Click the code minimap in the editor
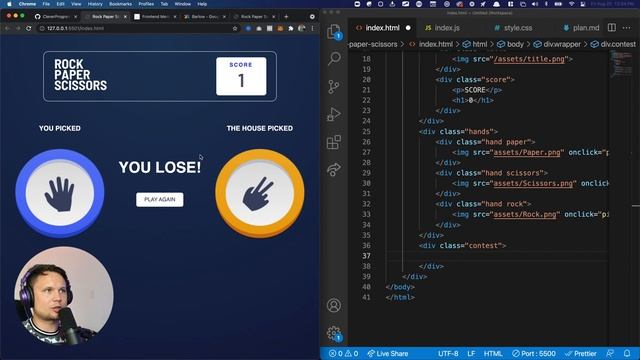 pos(620,64)
